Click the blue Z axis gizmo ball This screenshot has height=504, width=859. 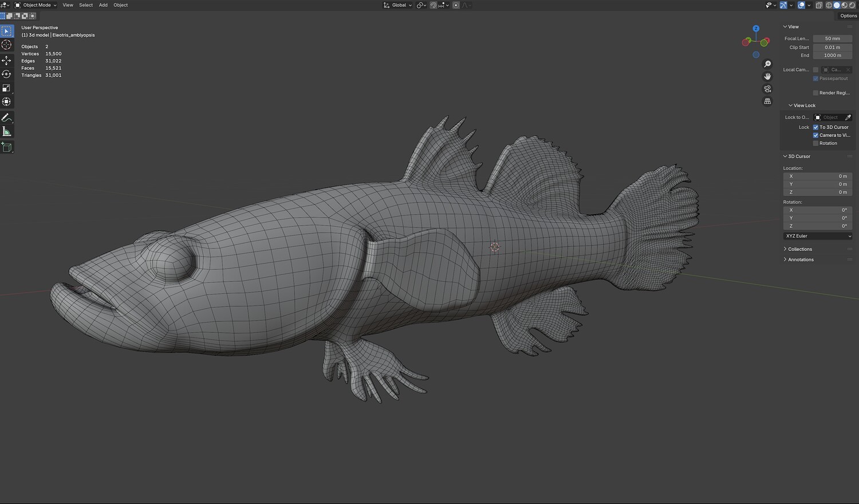(756, 28)
